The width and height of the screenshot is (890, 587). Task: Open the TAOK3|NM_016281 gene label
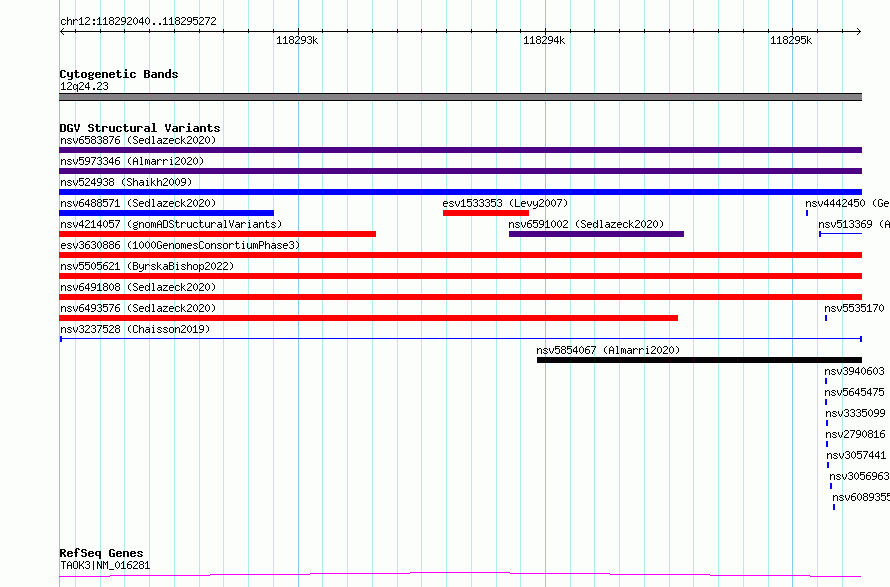pyautogui.click(x=105, y=565)
